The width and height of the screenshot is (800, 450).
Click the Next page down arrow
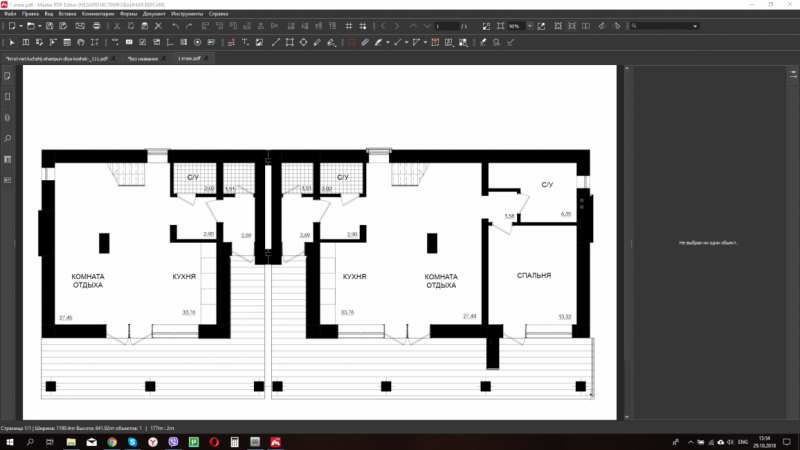tap(427, 26)
